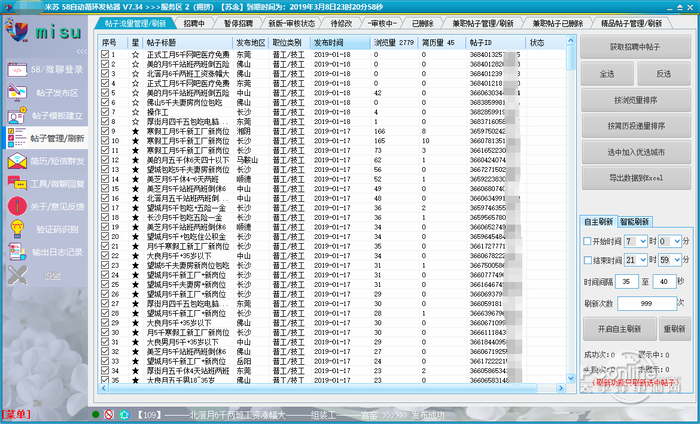Uncheck the row 30 post checkbox
This screenshot has height=424, width=700.
105,333
